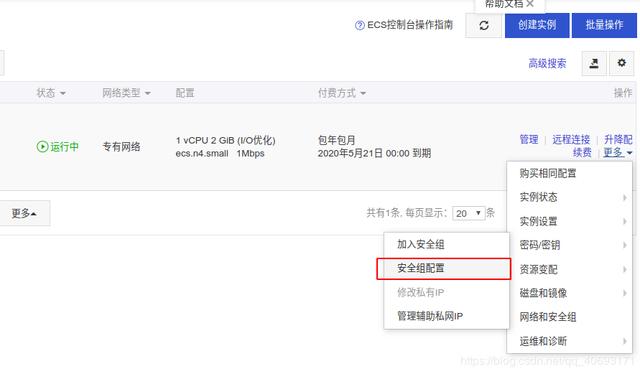Click the 远程连接 link
640x374 pixels.
[x=571, y=140]
